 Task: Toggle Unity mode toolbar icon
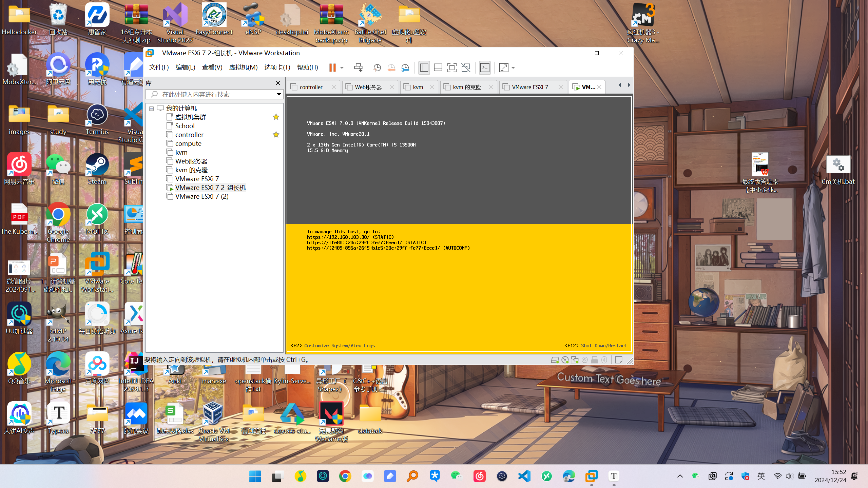click(466, 68)
